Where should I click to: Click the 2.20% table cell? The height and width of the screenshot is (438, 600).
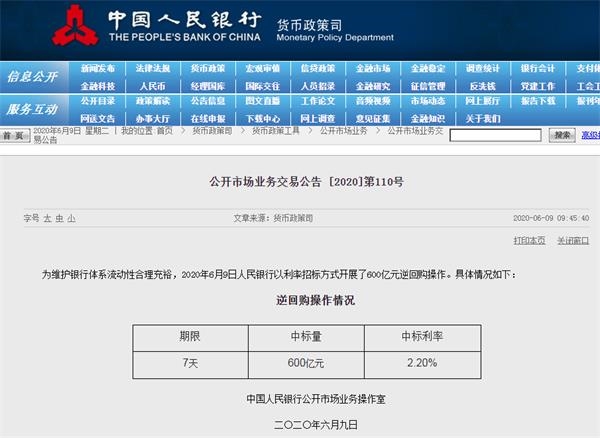click(423, 365)
